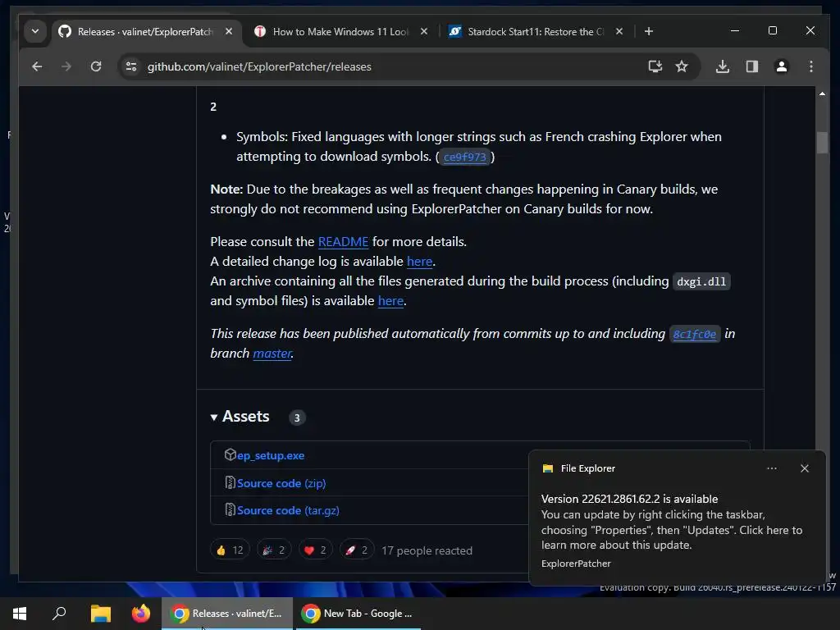Open taskbar Search

point(59,614)
